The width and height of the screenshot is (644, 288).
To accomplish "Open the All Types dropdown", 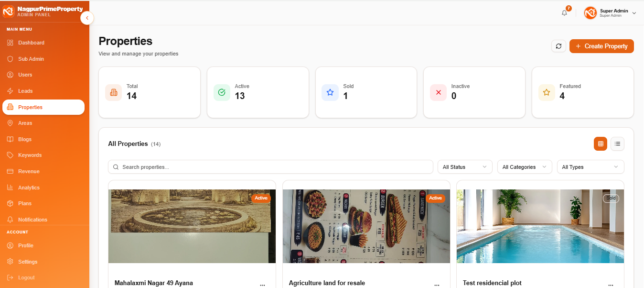I will pos(590,167).
